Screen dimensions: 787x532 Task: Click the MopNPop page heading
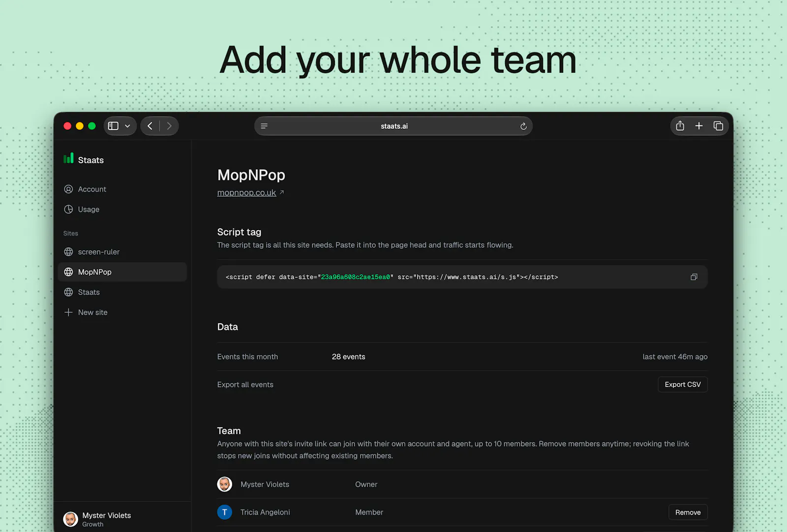251,175
